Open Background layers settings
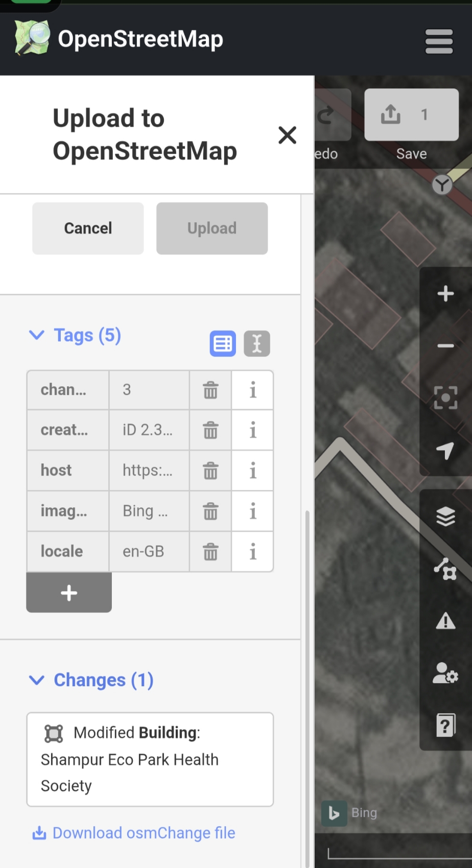 click(445, 517)
